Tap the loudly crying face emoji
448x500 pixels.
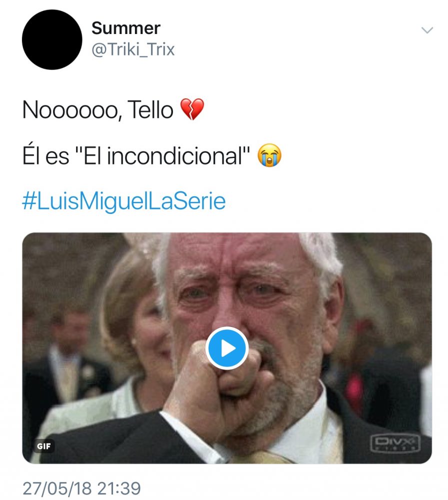click(x=269, y=156)
